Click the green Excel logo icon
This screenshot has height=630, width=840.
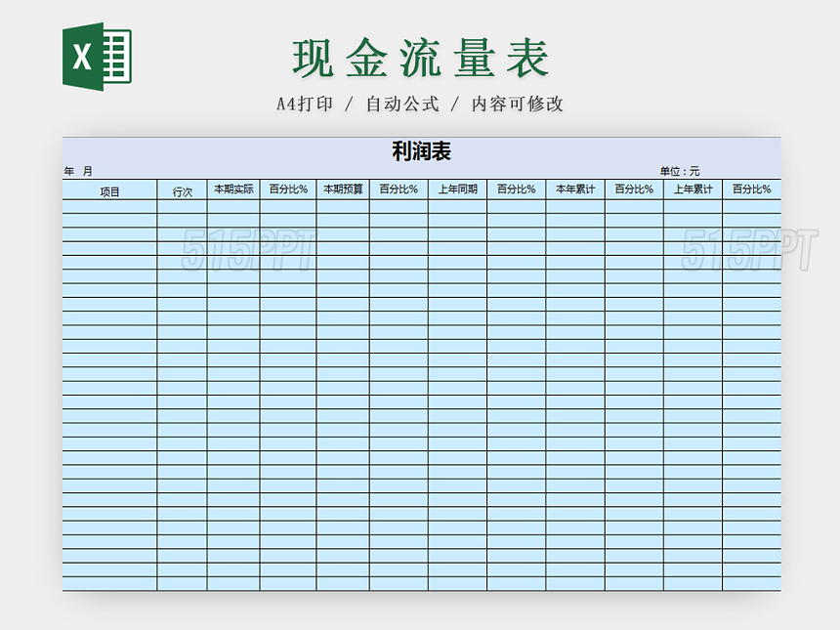pos(97,57)
